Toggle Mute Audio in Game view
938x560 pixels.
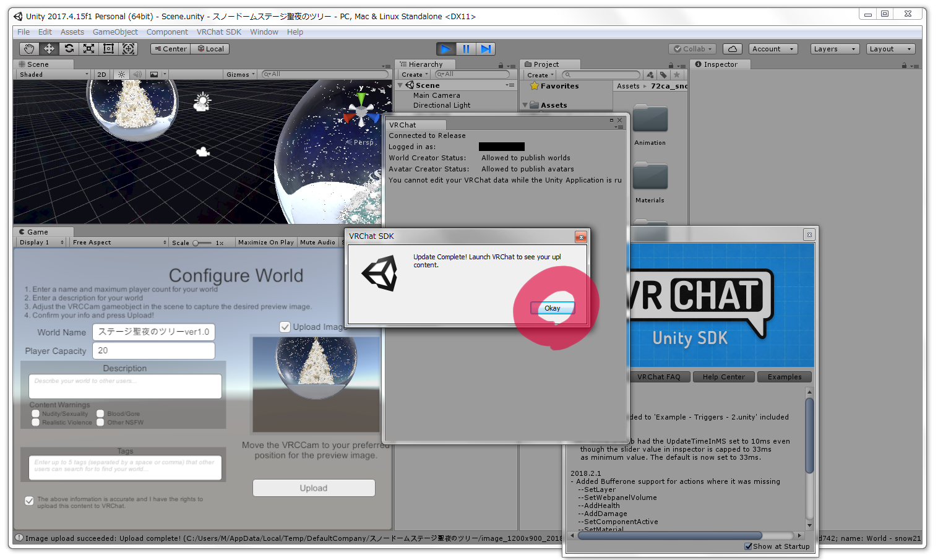317,243
